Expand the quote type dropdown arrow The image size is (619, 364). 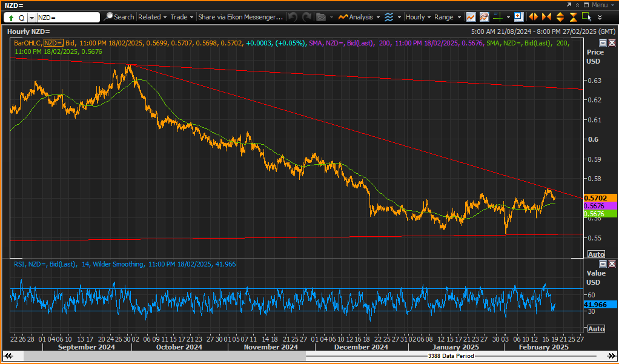coord(31,18)
